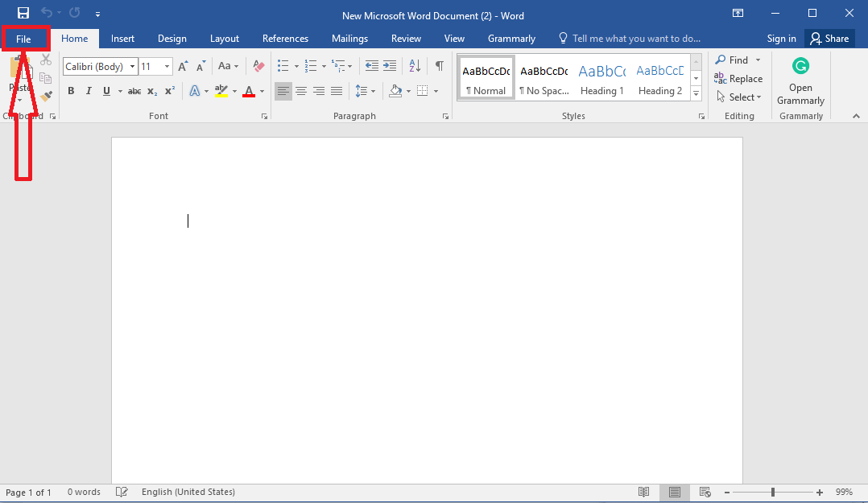The width and height of the screenshot is (868, 503).
Task: Click the Copy icon
Action: click(46, 78)
